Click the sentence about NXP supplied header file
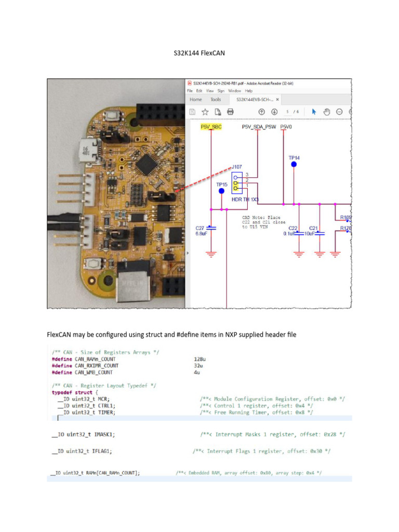This screenshot has height=532, width=399. coord(171,335)
